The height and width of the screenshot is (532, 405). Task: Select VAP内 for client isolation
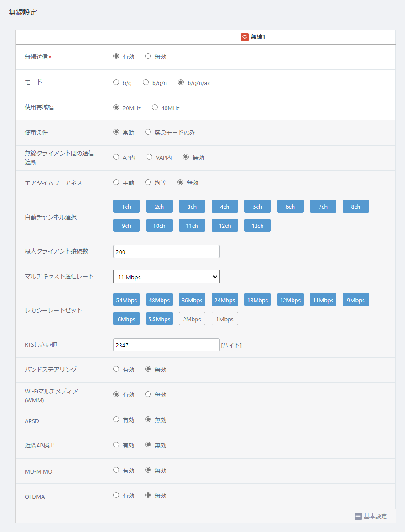click(x=150, y=157)
